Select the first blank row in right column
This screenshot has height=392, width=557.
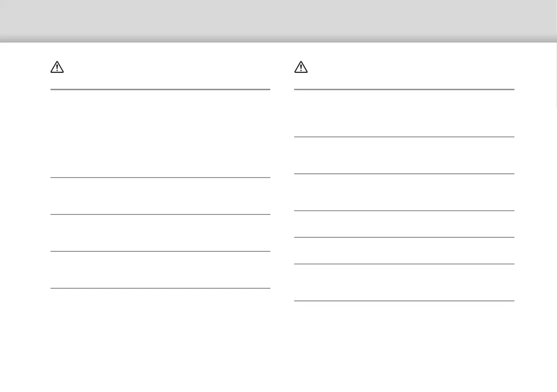(404, 113)
